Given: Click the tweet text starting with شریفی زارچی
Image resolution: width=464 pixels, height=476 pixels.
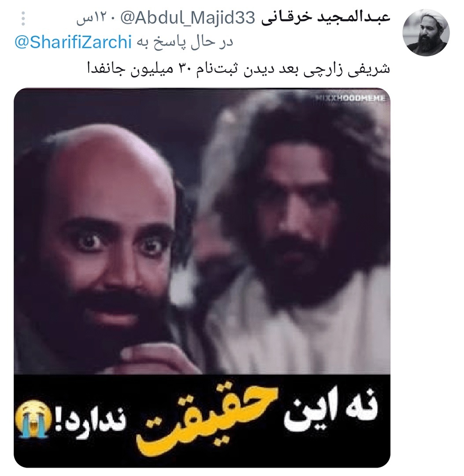Looking at the screenshot, I should (x=238, y=69).
